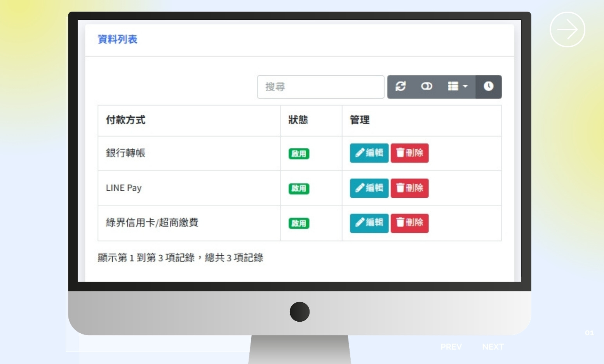604x364 pixels.
Task: Toggle the 啟用 status badge for LINE Pay
Action: coord(298,188)
